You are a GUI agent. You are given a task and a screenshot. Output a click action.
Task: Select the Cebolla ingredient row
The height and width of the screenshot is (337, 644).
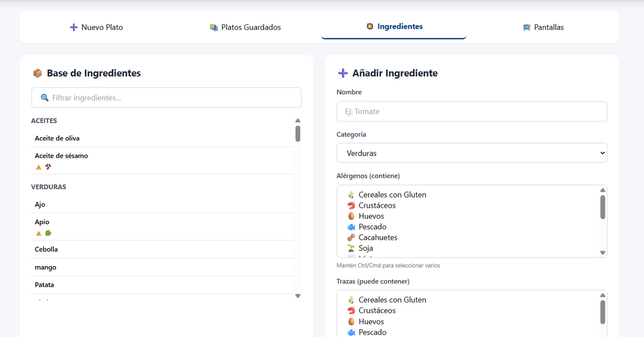pos(162,249)
